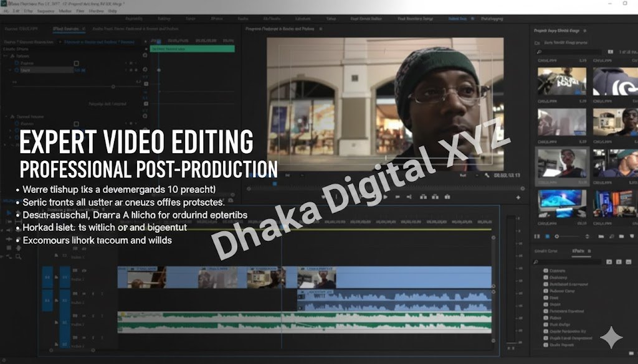Click the Project panel search field
This screenshot has height=364, width=638.
568,52
